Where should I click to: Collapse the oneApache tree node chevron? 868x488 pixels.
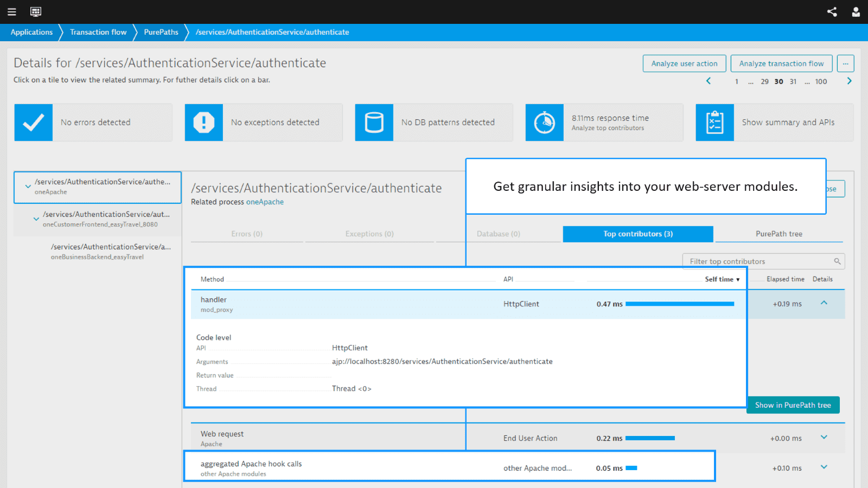[28, 186]
